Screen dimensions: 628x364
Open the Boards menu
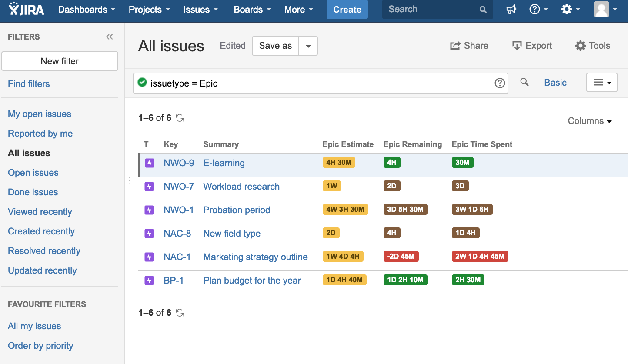point(252,10)
